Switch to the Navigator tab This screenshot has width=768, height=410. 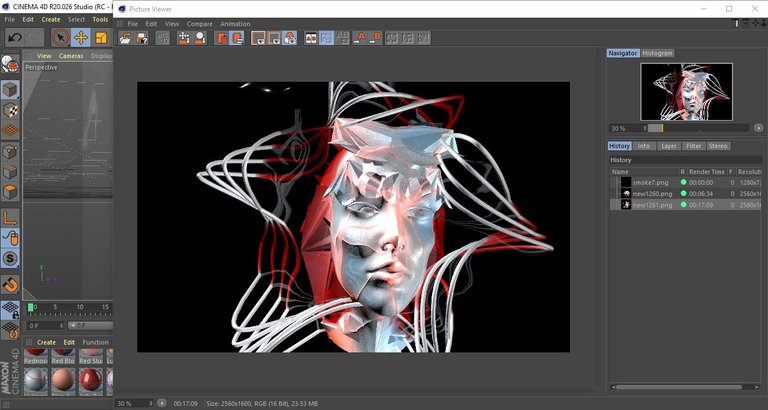623,53
